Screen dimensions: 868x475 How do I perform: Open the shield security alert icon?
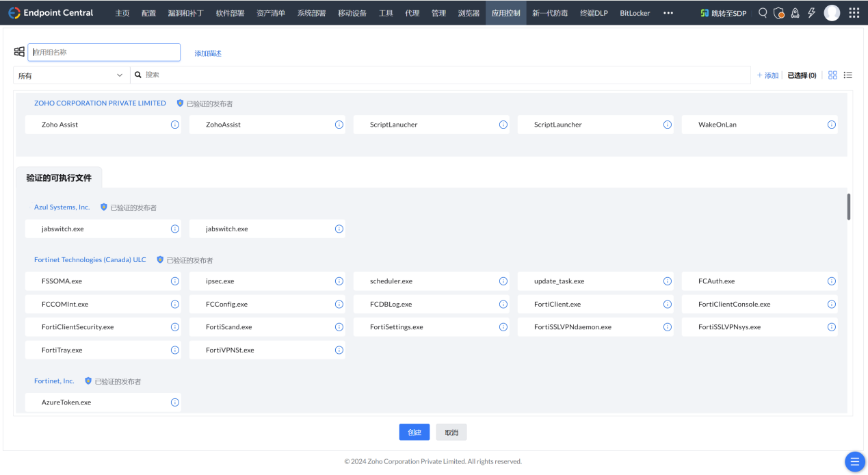tap(778, 13)
